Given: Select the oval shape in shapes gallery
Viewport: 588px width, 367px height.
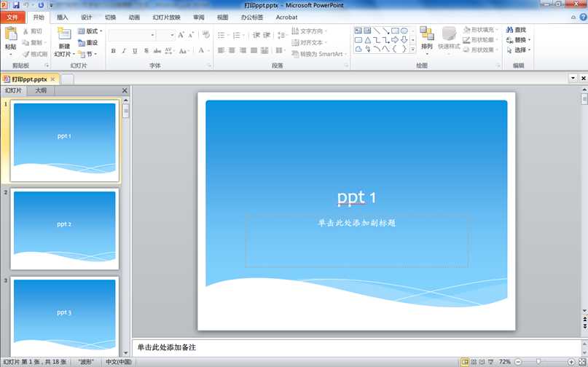Looking at the screenshot, I should (x=404, y=31).
